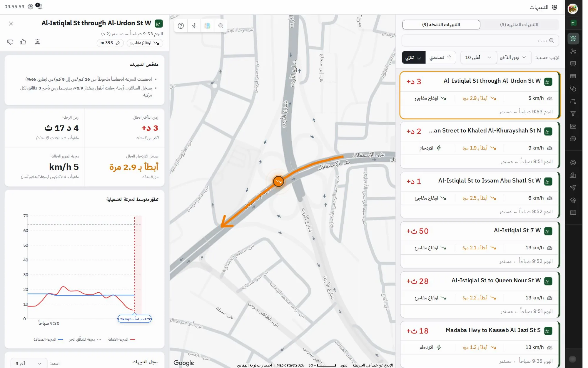The width and height of the screenshot is (588, 368).
Task: Open the map help question icon
Action: click(181, 26)
